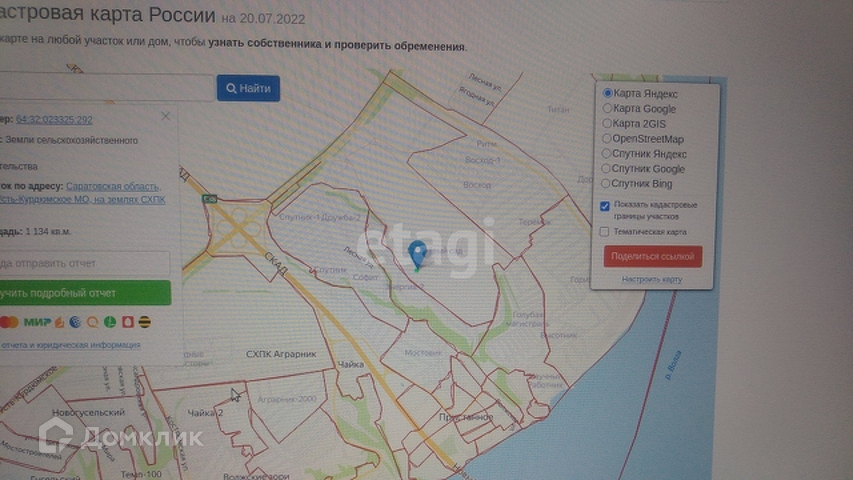Click the Площадь 1 134 кв.м. text
This screenshot has width=853, height=480.
35,231
